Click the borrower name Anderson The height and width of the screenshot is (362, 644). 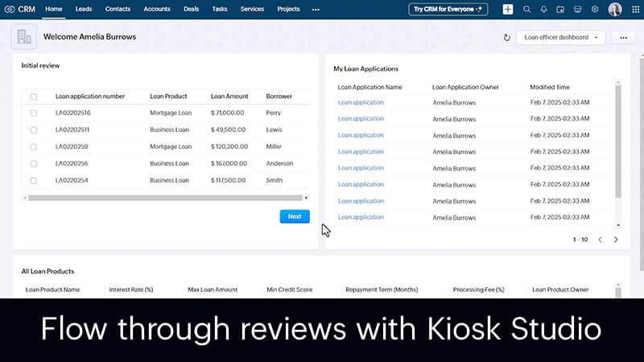pyautogui.click(x=279, y=163)
